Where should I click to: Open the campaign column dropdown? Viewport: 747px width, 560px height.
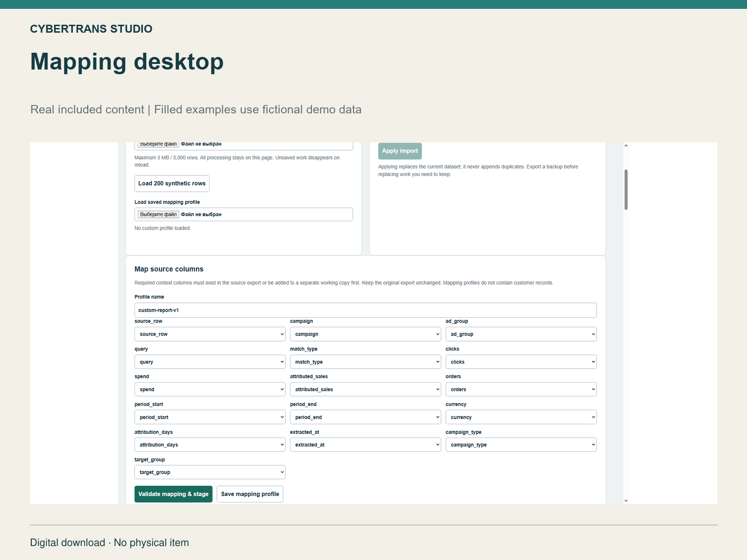[365, 334]
